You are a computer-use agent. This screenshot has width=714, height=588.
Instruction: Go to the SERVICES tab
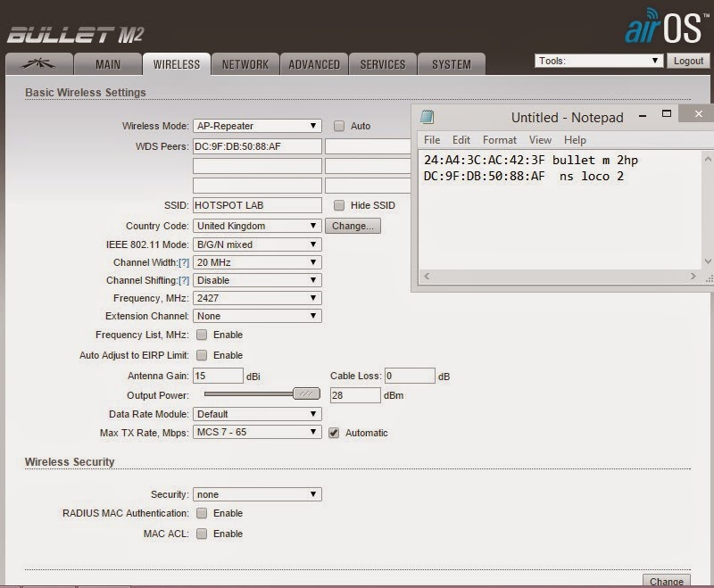click(x=383, y=63)
